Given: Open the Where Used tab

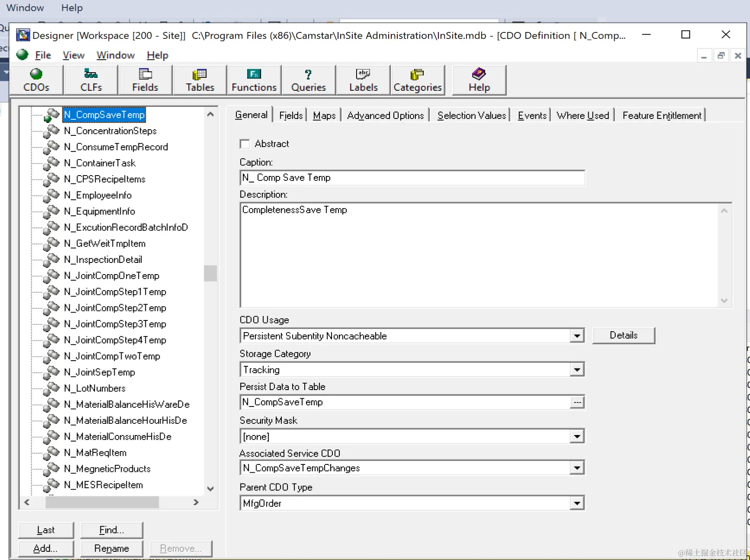Looking at the screenshot, I should pos(583,115).
